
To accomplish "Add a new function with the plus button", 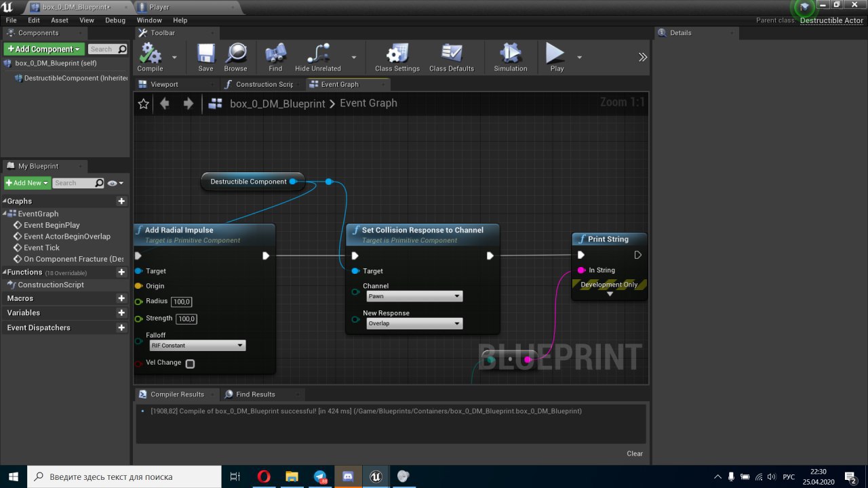I will coord(121,272).
